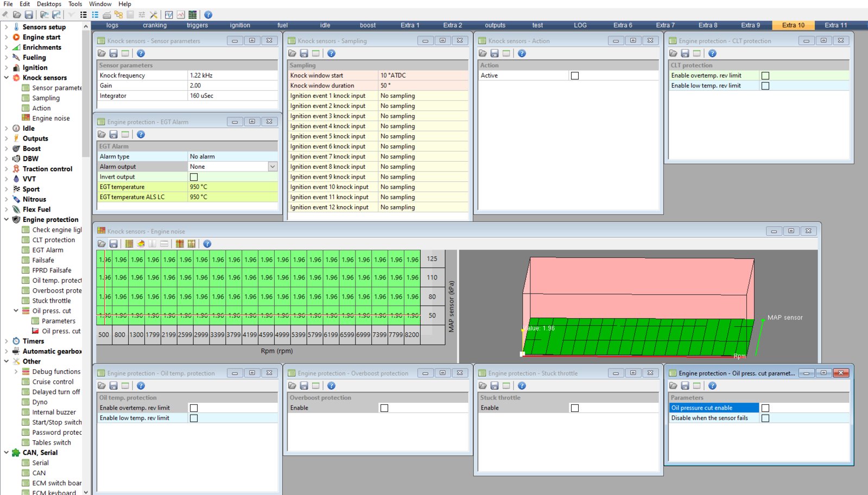Viewport: 868px width, 495px height.
Task: Open the File menu
Action: pyautogui.click(x=8, y=4)
